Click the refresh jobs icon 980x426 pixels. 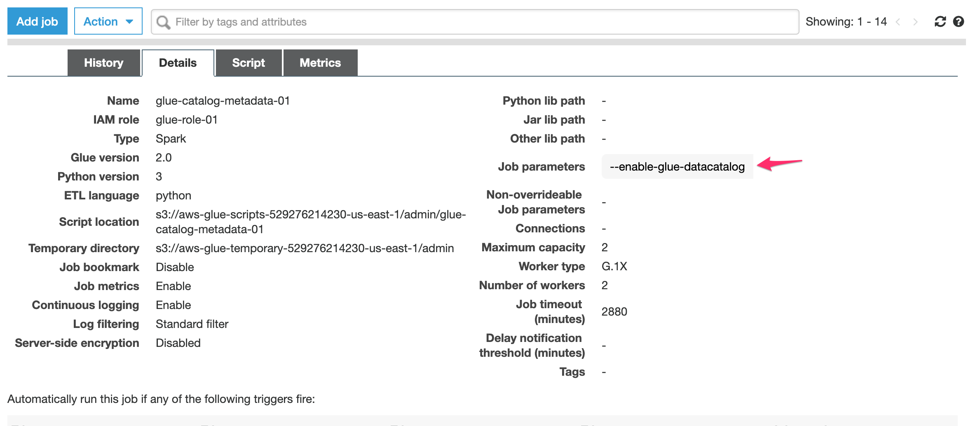pyautogui.click(x=940, y=21)
